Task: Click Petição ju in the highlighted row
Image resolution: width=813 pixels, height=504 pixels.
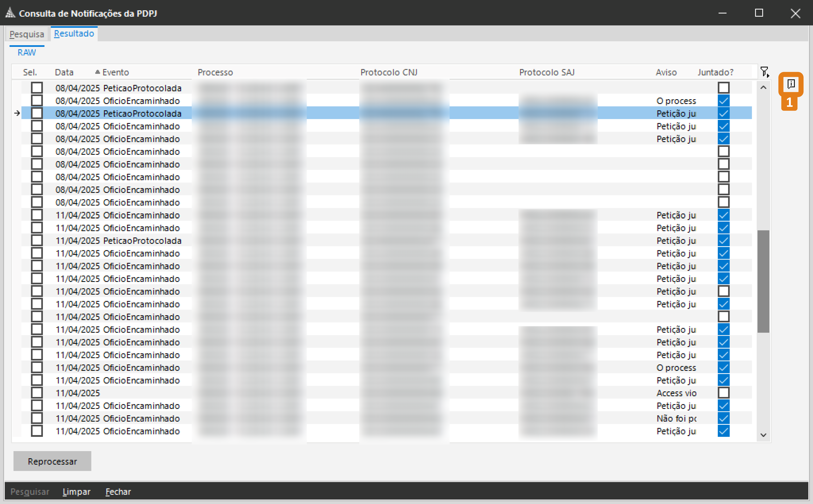Action: 676,114
